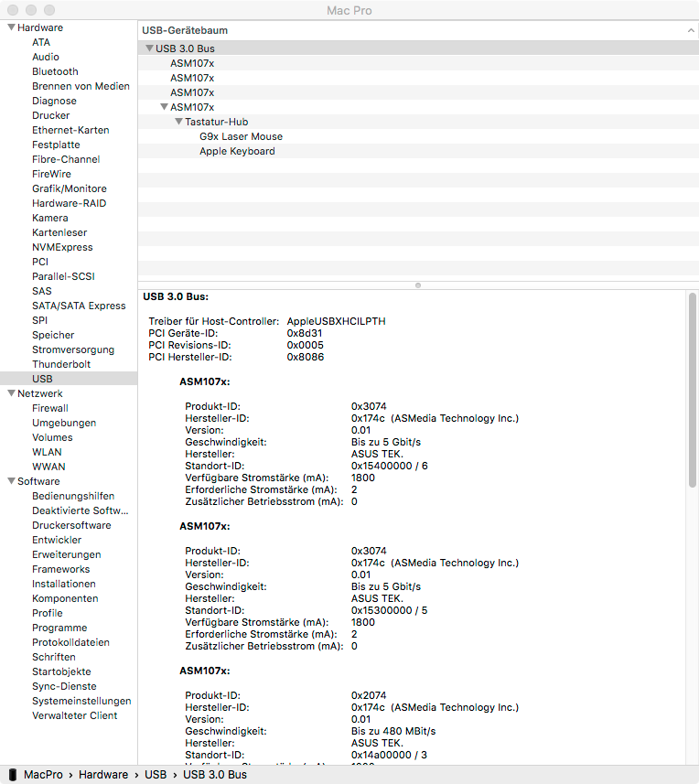Open Volumes under Netzwerk
The image size is (699, 784).
pos(52,437)
